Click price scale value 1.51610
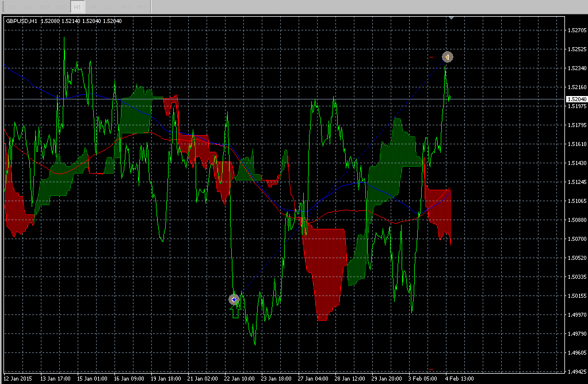588x384 pixels. click(576, 144)
